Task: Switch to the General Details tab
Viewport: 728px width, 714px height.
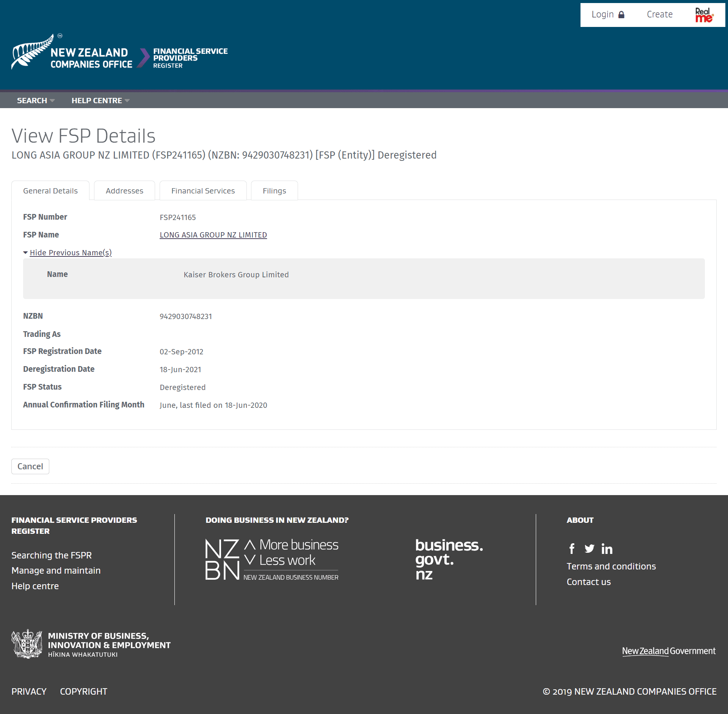Action: click(x=50, y=190)
